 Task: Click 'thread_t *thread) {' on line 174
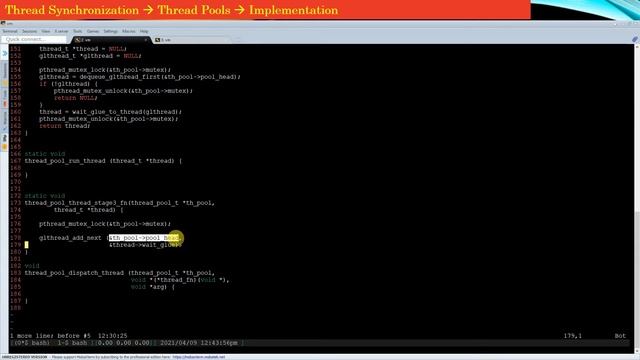[x=89, y=210]
